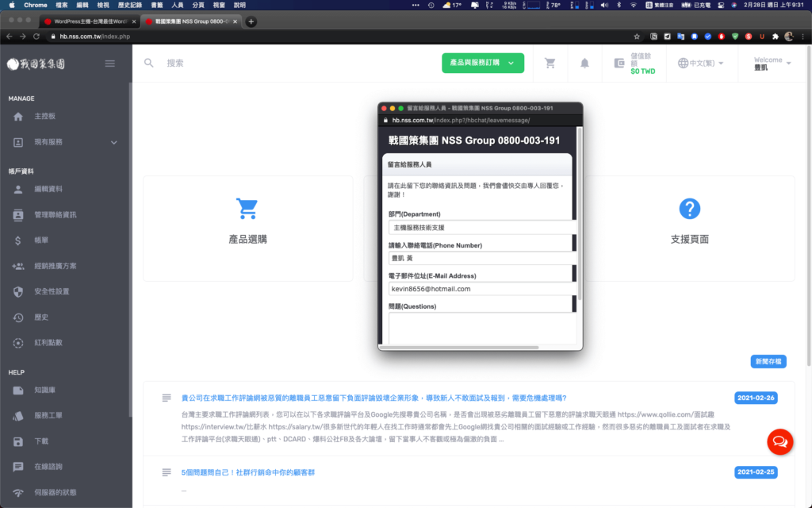Open the shopping cart icon

550,63
